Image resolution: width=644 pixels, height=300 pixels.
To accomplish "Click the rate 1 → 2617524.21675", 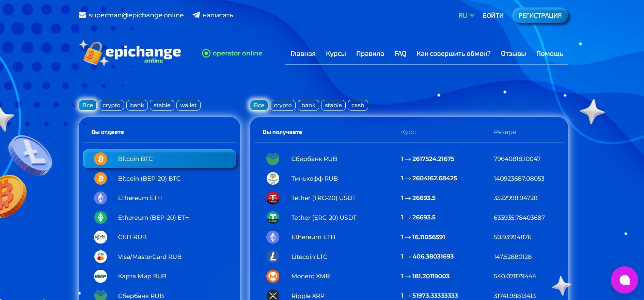I will (x=427, y=159).
